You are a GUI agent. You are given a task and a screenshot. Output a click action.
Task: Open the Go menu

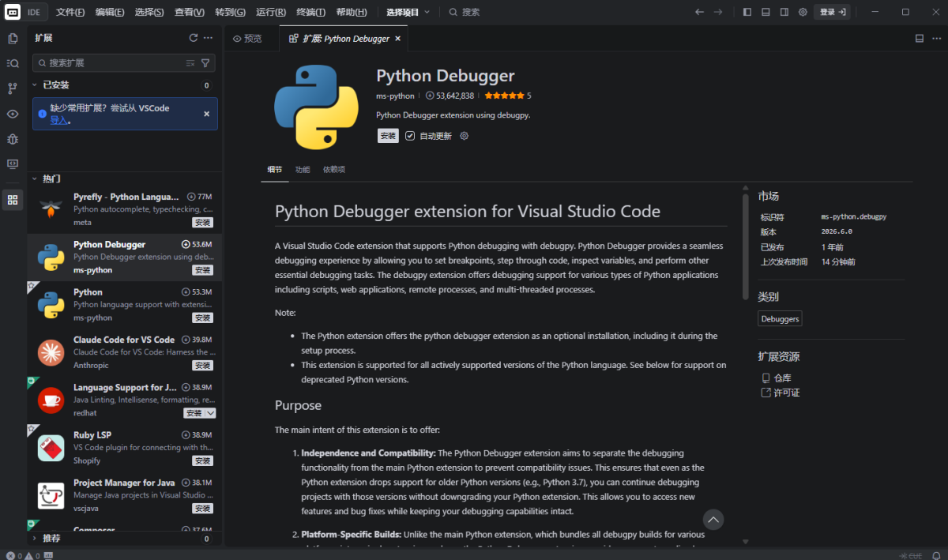coord(230,12)
